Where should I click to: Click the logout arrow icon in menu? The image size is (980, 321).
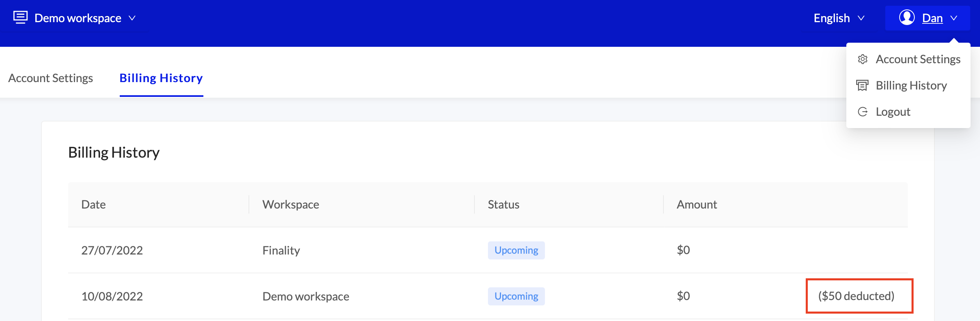[x=862, y=112]
